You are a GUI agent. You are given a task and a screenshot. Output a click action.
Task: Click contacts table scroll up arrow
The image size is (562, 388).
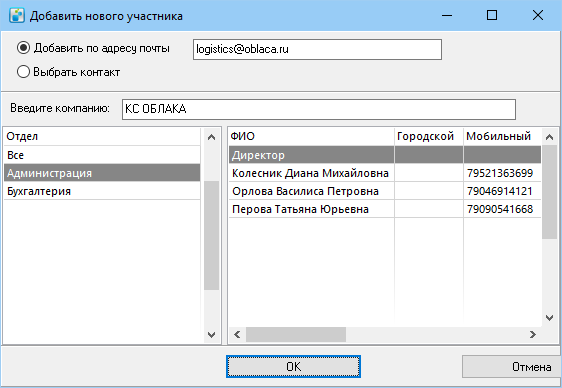(549, 137)
